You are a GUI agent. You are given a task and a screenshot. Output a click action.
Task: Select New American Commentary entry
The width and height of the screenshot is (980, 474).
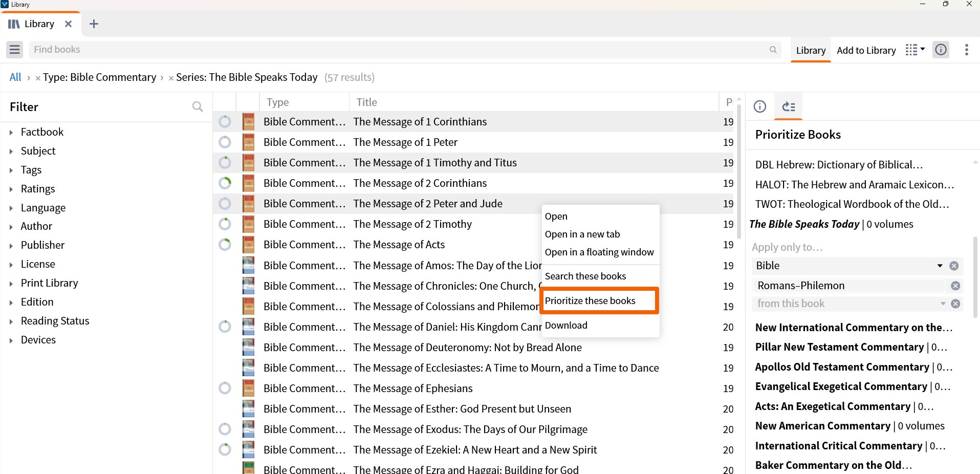tap(850, 426)
